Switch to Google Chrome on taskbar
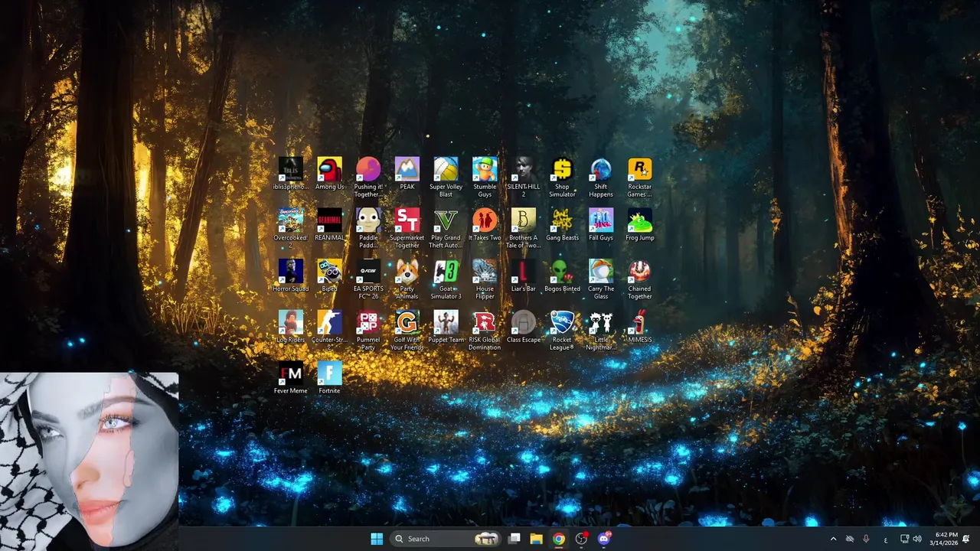 [x=559, y=539]
